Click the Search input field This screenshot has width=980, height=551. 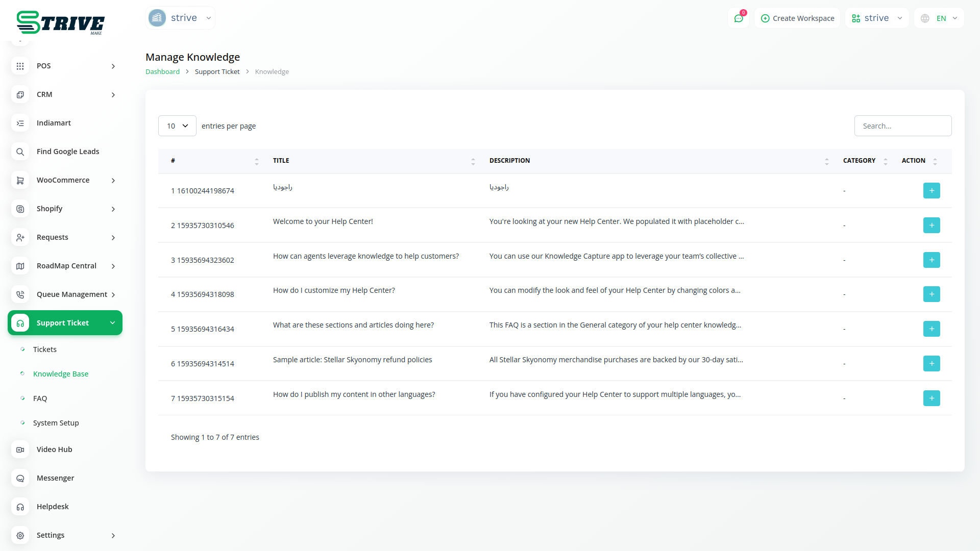tap(902, 126)
